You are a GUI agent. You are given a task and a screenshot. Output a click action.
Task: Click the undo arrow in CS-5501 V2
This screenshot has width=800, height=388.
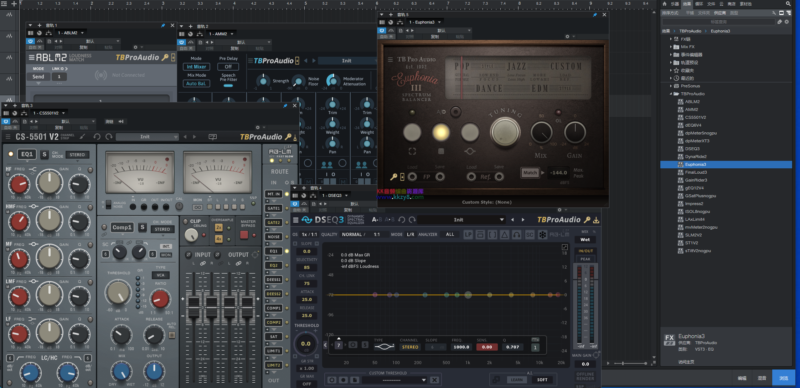(x=97, y=137)
